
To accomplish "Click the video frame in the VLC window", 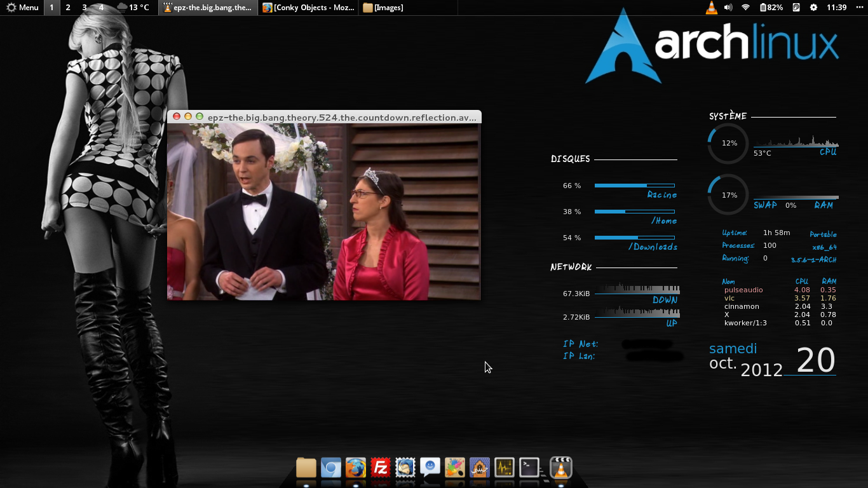I will coord(324,212).
